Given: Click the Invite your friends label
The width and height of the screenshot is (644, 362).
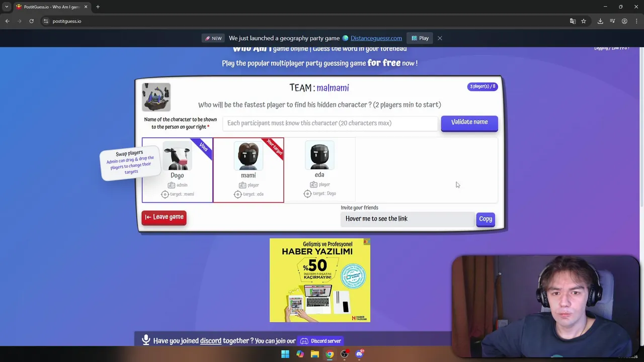Looking at the screenshot, I should [359, 208].
